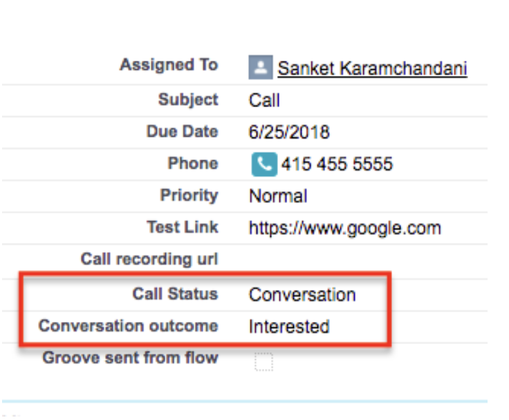Click the Priority field label
This screenshot has width=509, height=420.
click(x=189, y=195)
